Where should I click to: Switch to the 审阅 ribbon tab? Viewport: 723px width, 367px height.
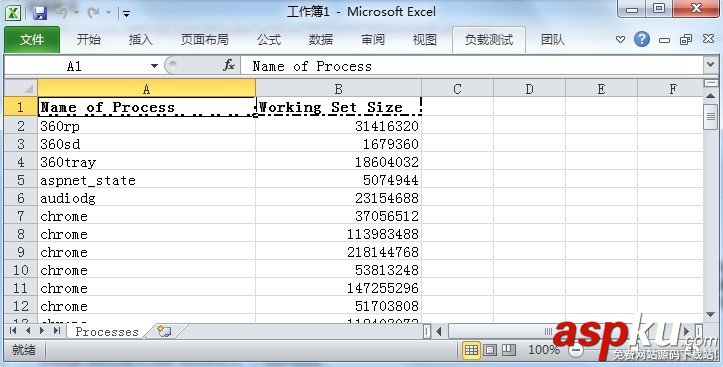(x=373, y=40)
